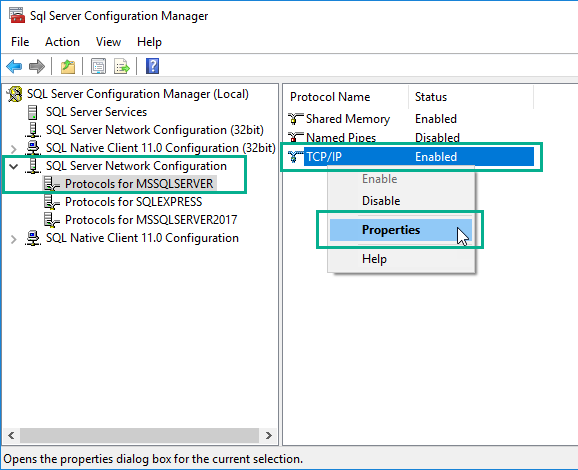Click the SQL Native Client 11.0 (32bit) icon
This screenshot has height=470, width=578.
coord(33,148)
